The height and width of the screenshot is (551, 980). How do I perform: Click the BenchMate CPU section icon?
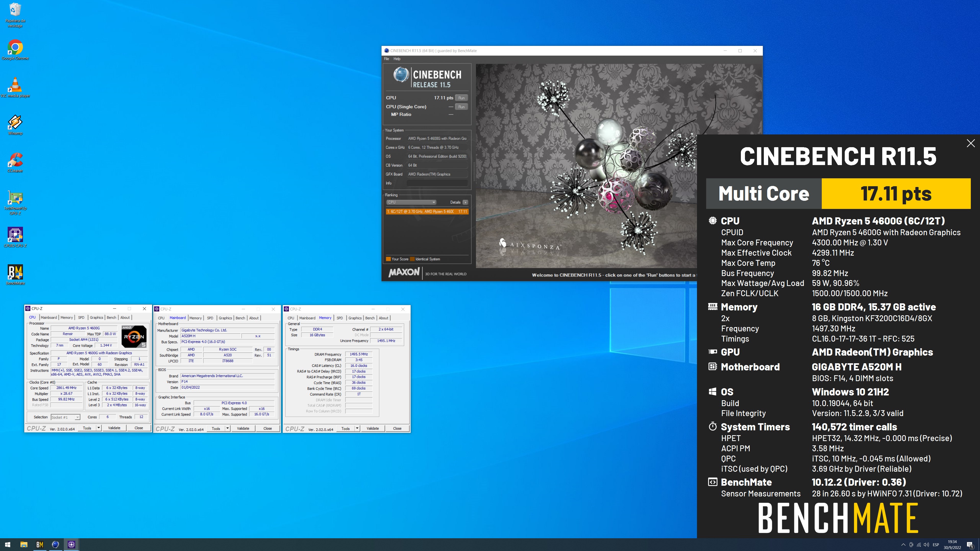(x=713, y=221)
